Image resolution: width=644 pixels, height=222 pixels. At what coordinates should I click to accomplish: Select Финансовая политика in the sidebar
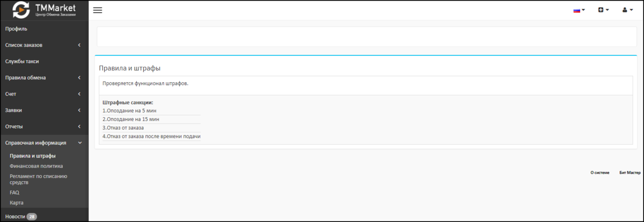pyautogui.click(x=36, y=166)
